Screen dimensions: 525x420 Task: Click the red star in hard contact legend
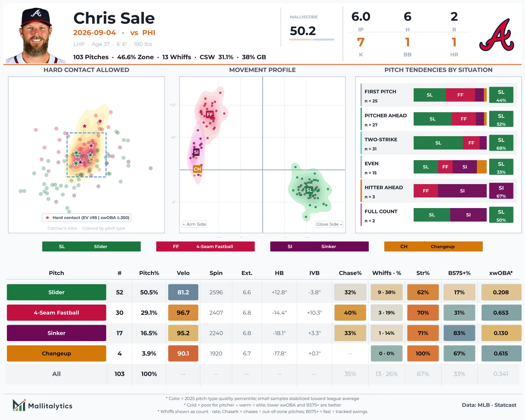[47, 218]
